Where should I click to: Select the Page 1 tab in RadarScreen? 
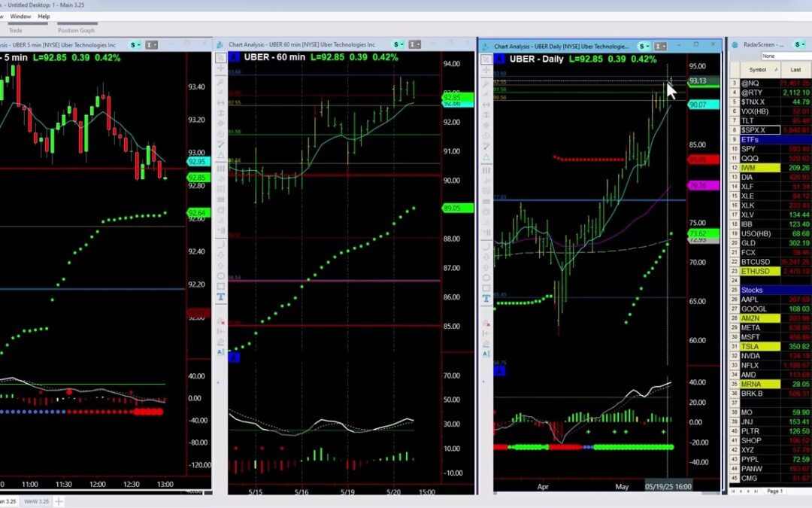pyautogui.click(x=774, y=491)
